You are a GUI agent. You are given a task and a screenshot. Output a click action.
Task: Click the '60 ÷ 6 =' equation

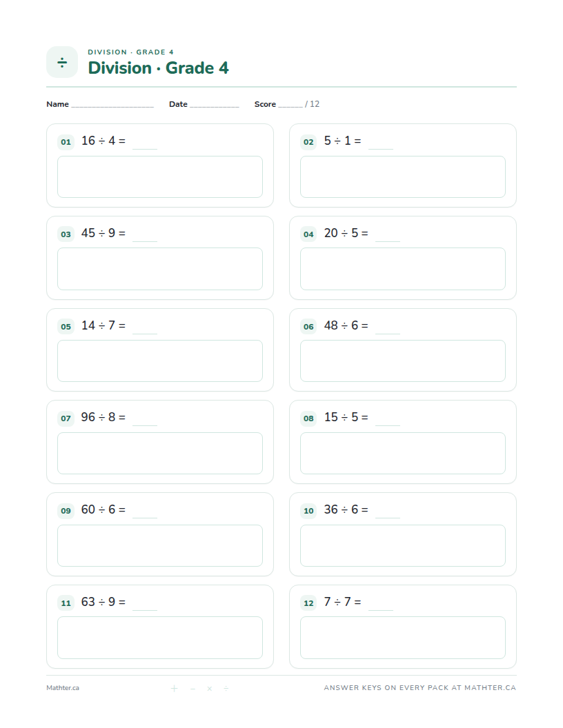point(103,509)
